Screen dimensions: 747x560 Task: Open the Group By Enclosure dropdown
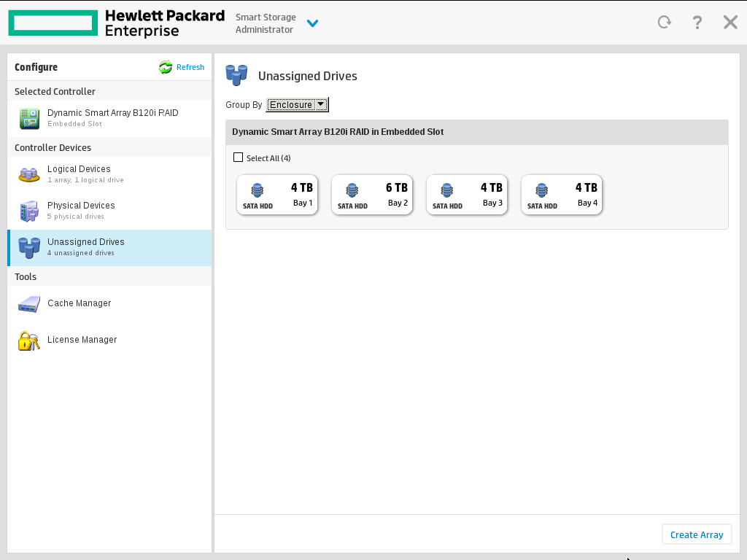tap(298, 105)
